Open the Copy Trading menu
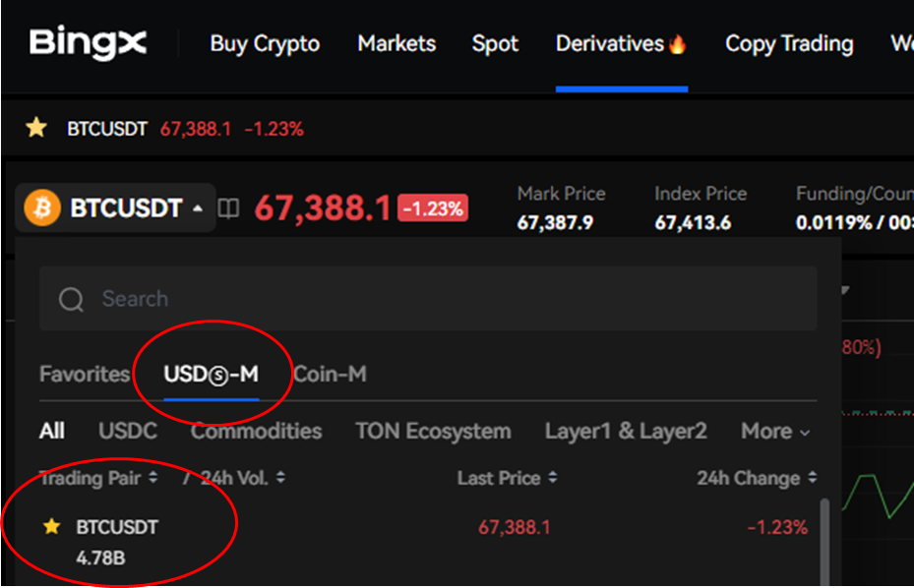This screenshot has width=914, height=588. [x=789, y=44]
